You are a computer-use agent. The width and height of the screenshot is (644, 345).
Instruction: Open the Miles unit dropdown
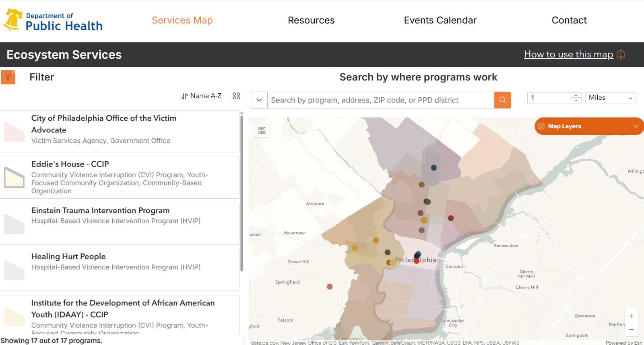pos(610,98)
